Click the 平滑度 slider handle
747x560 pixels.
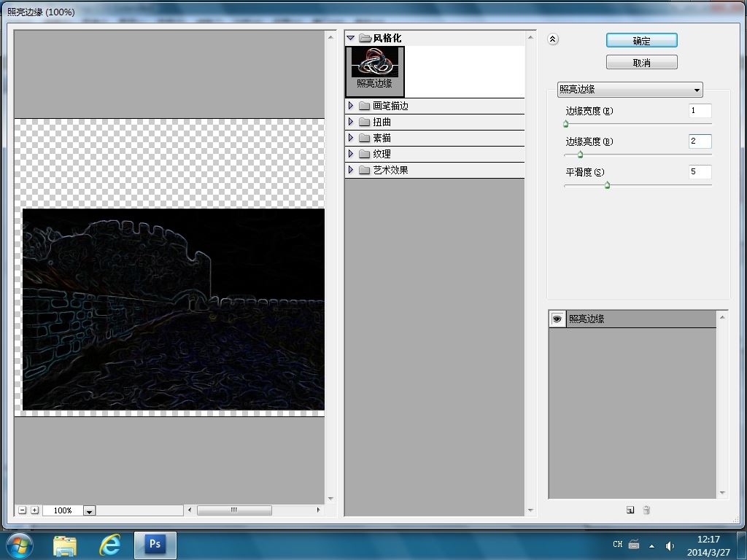tap(607, 184)
